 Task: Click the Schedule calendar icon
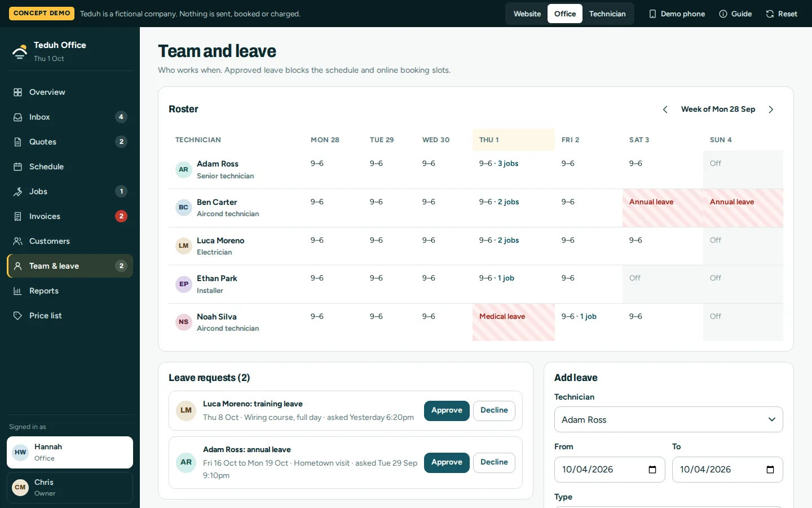[18, 167]
